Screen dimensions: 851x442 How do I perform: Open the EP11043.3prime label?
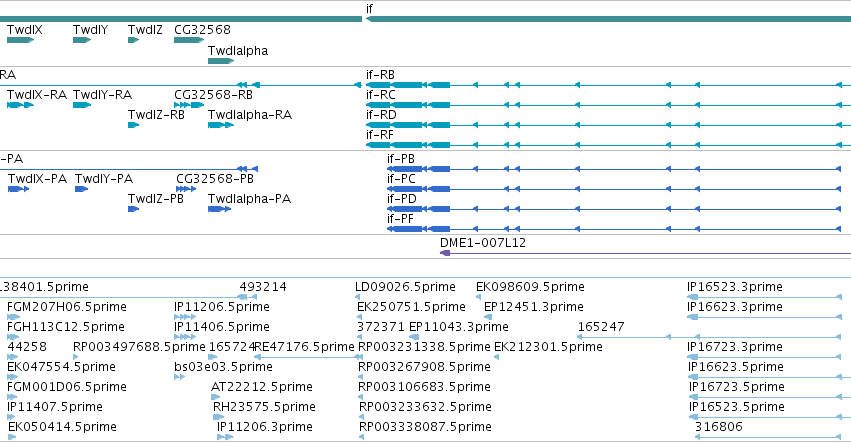pyautogui.click(x=459, y=327)
